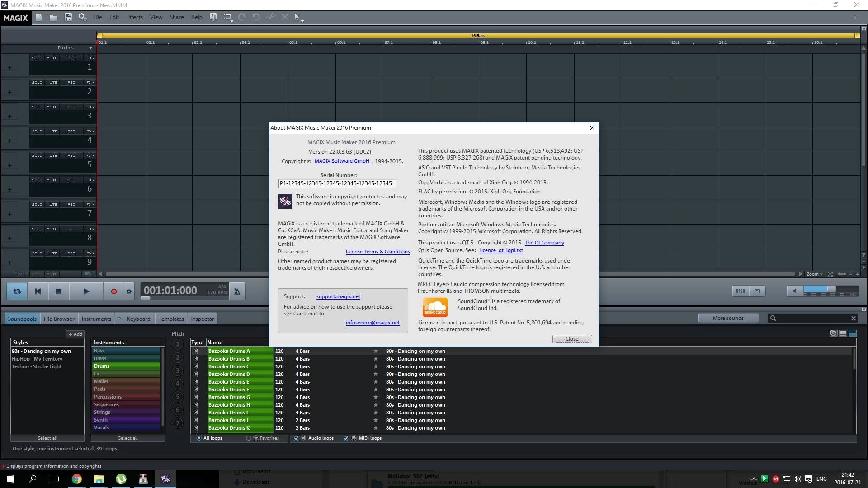Image resolution: width=868 pixels, height=488 pixels.
Task: Expand track 4 with its plus button
Action: 9,141
